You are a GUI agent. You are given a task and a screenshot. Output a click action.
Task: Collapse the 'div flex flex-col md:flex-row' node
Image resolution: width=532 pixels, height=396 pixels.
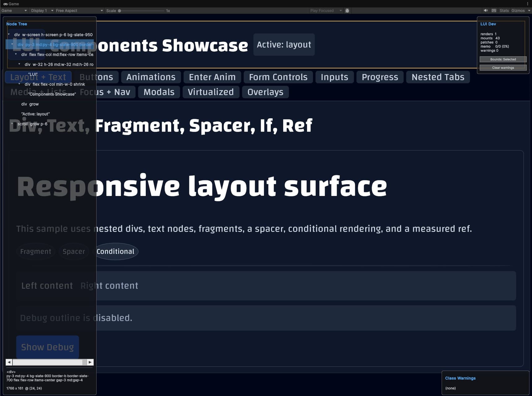pyautogui.click(x=16, y=54)
